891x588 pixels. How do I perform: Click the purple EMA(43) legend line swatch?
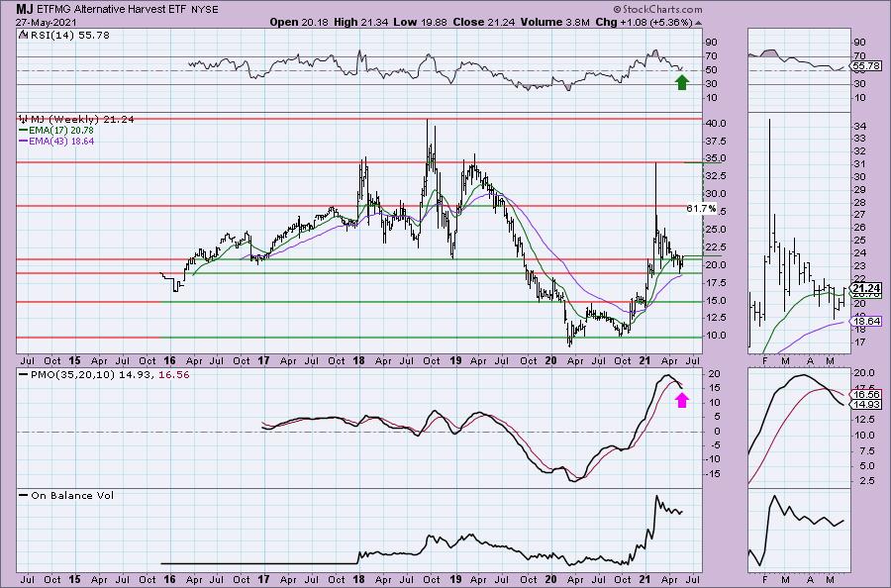(24, 141)
